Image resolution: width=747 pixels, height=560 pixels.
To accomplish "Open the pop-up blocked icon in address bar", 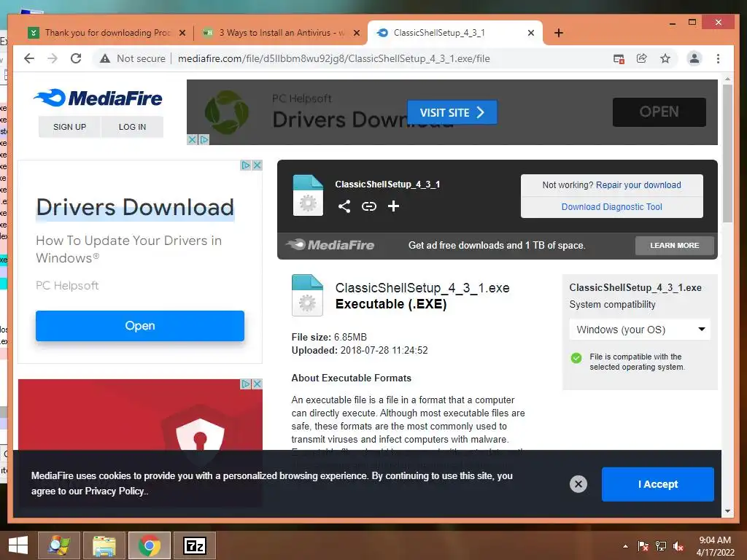I will tap(619, 58).
